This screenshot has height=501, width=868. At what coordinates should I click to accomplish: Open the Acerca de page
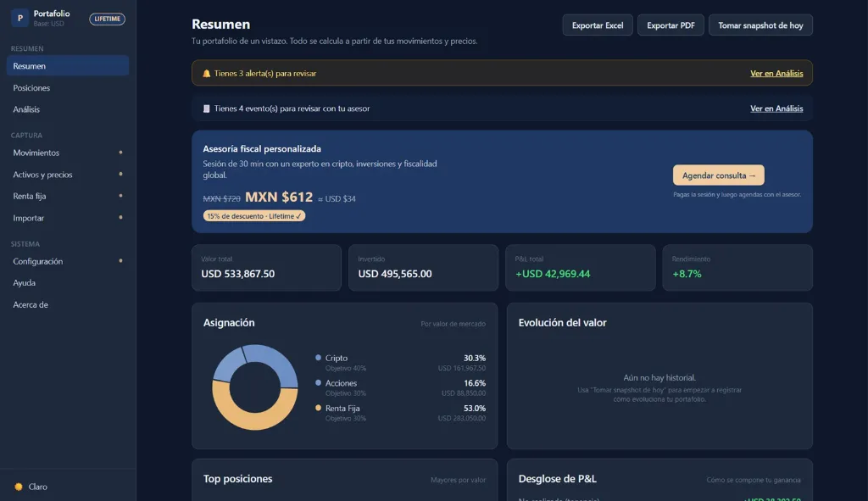68,304
